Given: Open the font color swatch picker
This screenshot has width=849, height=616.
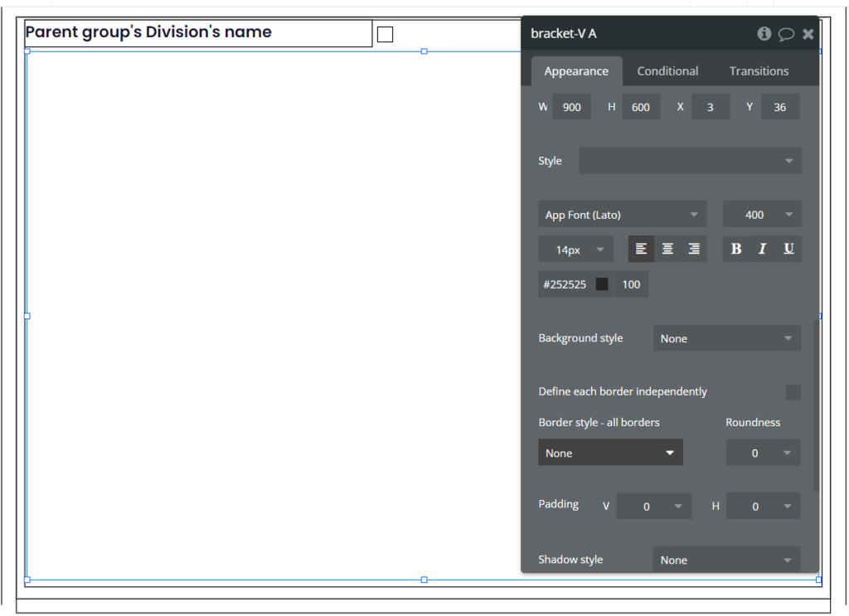Looking at the screenshot, I should point(602,284).
